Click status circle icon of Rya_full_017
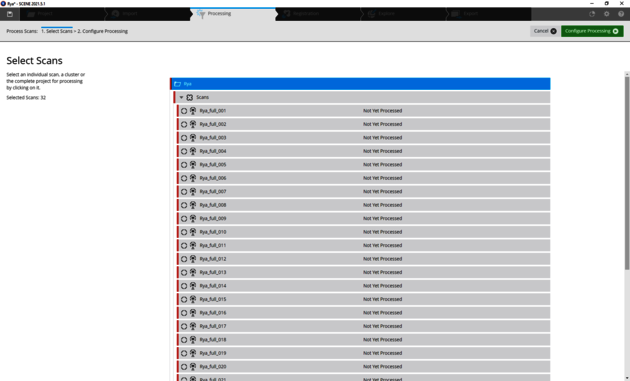 tap(184, 326)
